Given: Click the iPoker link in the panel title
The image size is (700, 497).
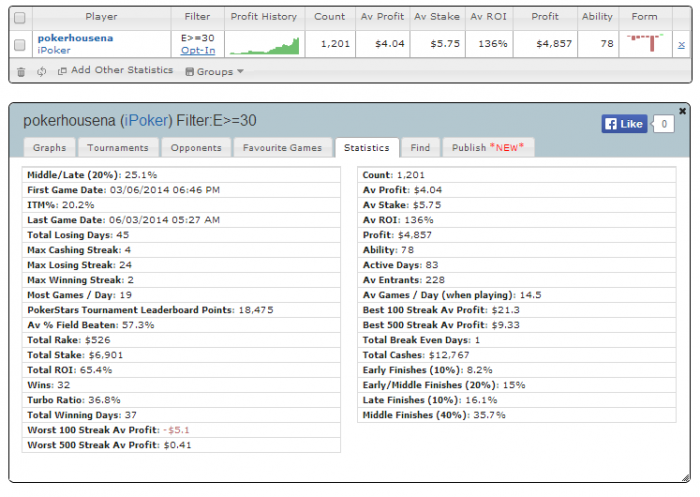Looking at the screenshot, I should [146, 121].
